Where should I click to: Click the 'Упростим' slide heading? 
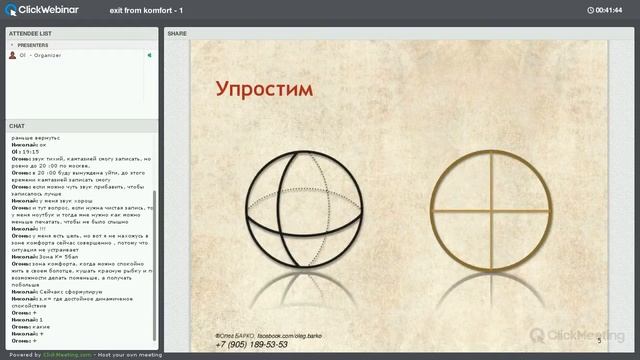(x=264, y=89)
